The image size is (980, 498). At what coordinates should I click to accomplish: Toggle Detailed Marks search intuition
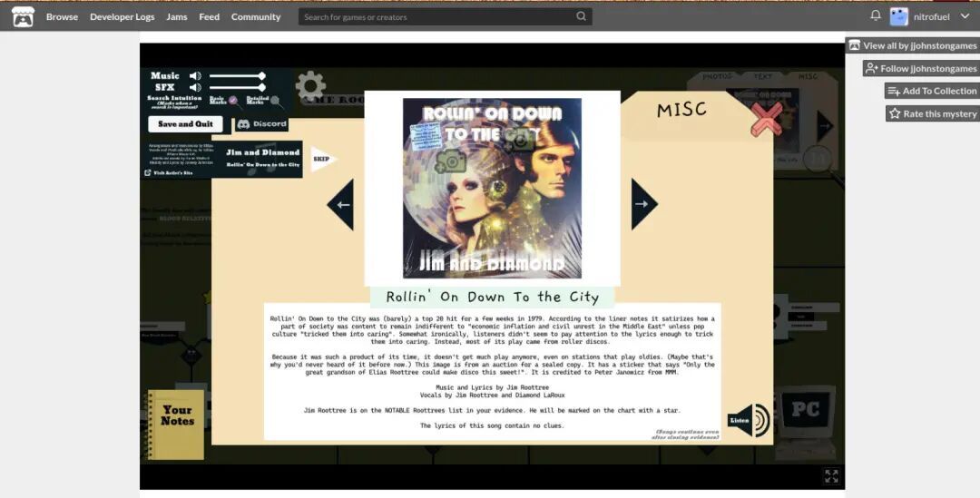[275, 100]
